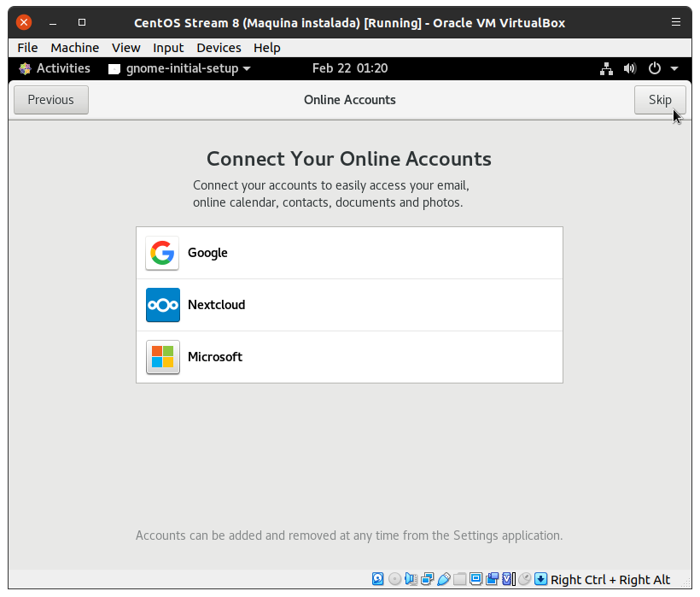700x597 pixels.
Task: Click the Google account logo icon
Action: pyautogui.click(x=162, y=253)
